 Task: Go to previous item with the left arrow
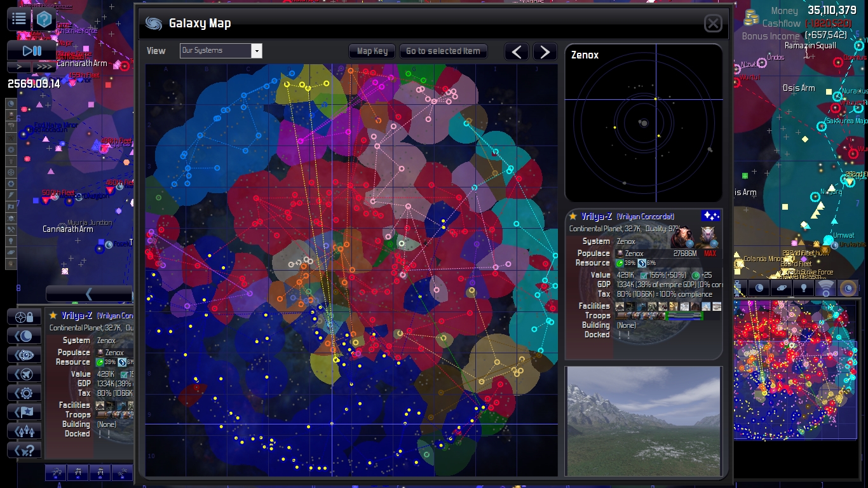pos(517,52)
